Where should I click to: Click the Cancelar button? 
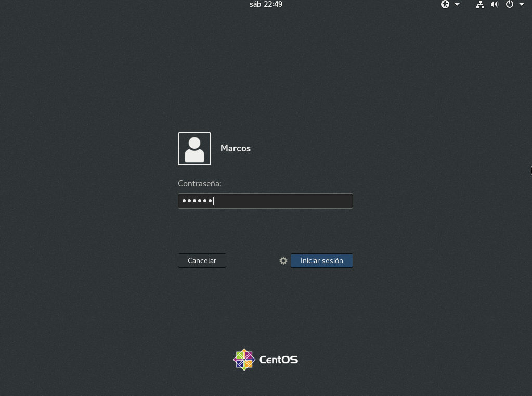[202, 261]
